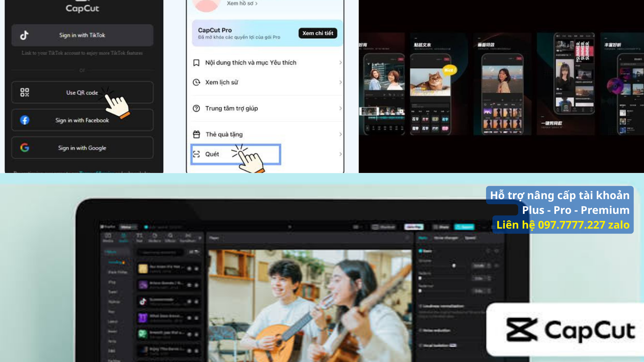644x362 pixels.
Task: Open the All filter dropdown in audio panel
Action: coord(194,252)
